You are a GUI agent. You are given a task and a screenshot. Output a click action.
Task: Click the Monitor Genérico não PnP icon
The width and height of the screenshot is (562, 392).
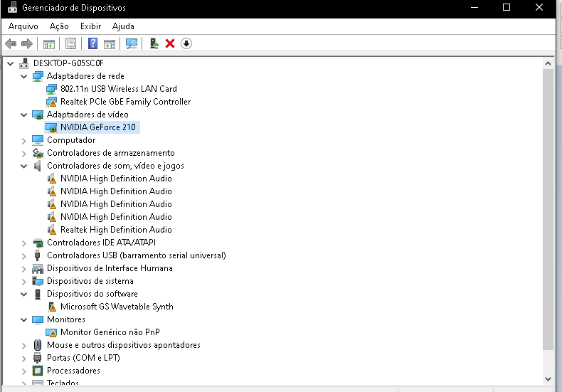pyautogui.click(x=51, y=332)
